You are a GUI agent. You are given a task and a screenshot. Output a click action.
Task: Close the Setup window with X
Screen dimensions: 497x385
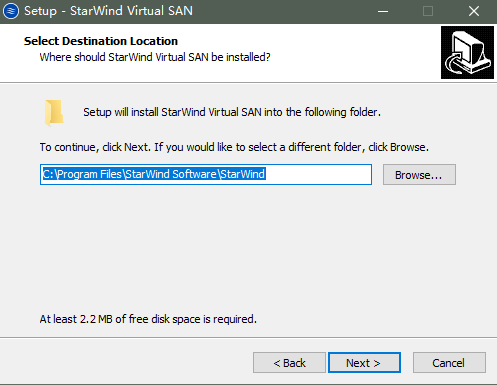click(x=474, y=11)
